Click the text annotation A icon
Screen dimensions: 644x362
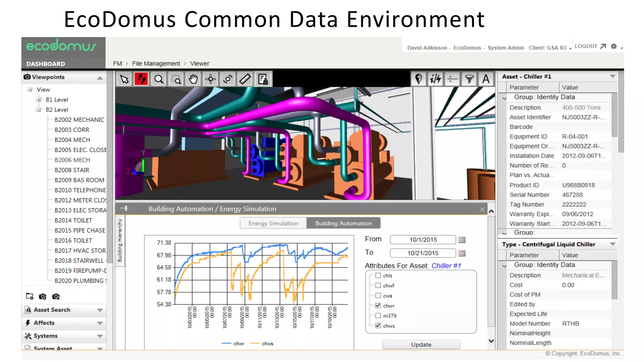[x=486, y=79]
